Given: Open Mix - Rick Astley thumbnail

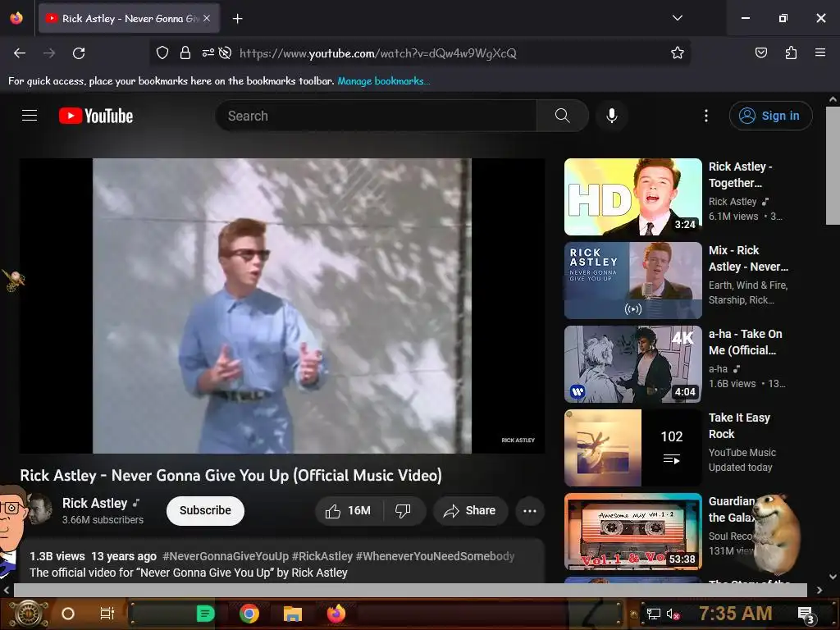Looking at the screenshot, I should pos(633,281).
